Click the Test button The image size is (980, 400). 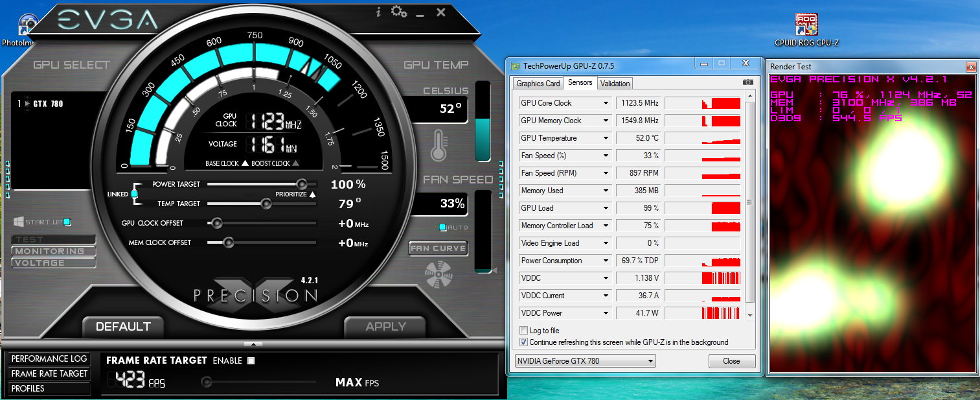pyautogui.click(x=53, y=240)
